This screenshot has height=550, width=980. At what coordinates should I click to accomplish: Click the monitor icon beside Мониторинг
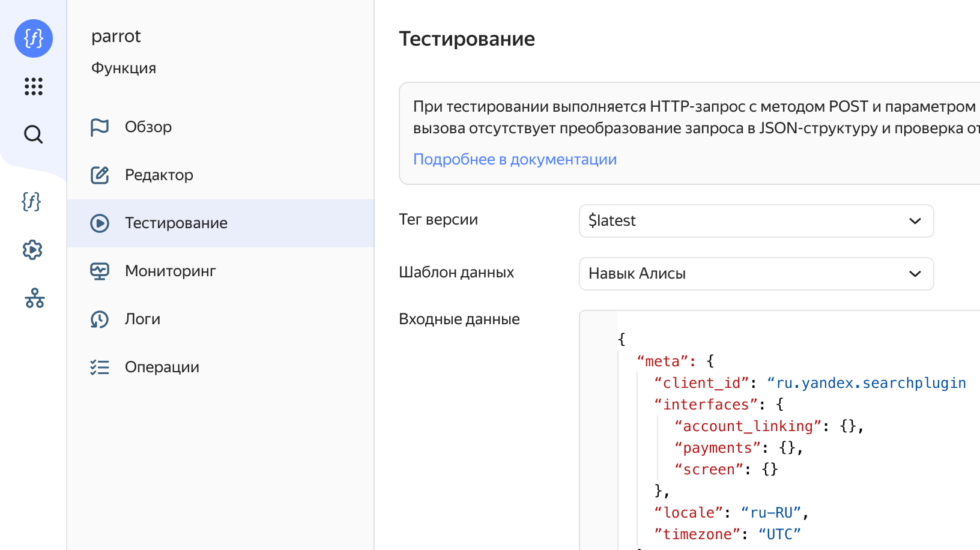click(x=100, y=271)
